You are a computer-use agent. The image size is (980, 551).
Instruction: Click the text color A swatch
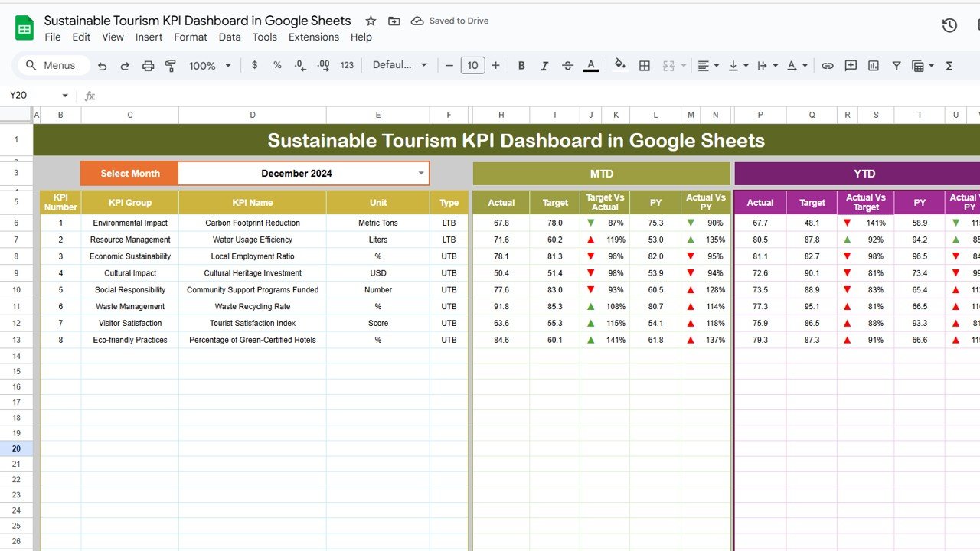[x=591, y=66]
